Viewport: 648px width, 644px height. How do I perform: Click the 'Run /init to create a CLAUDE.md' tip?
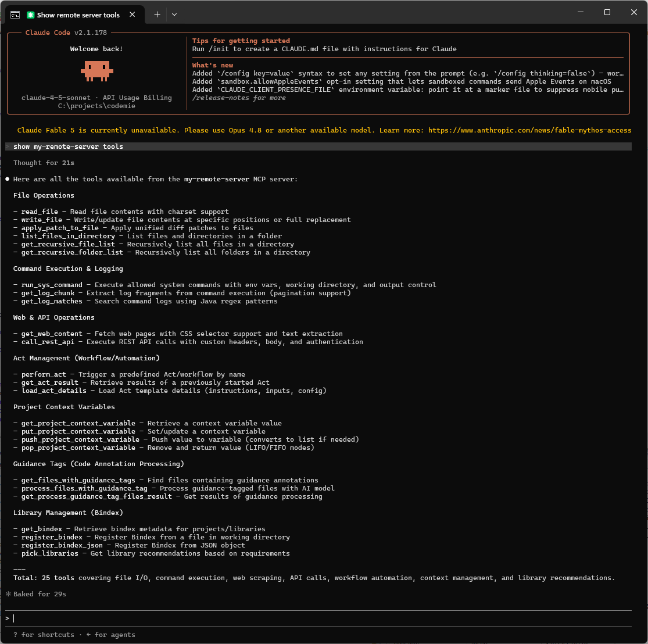click(324, 49)
